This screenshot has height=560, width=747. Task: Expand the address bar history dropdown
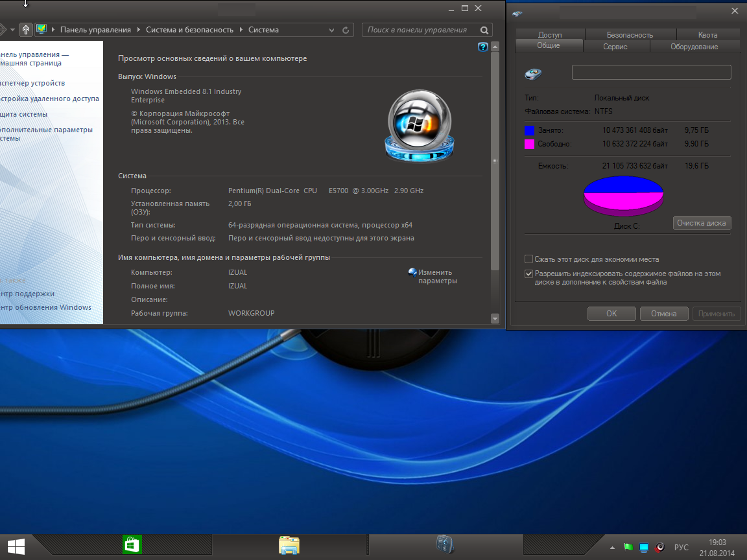(x=332, y=30)
